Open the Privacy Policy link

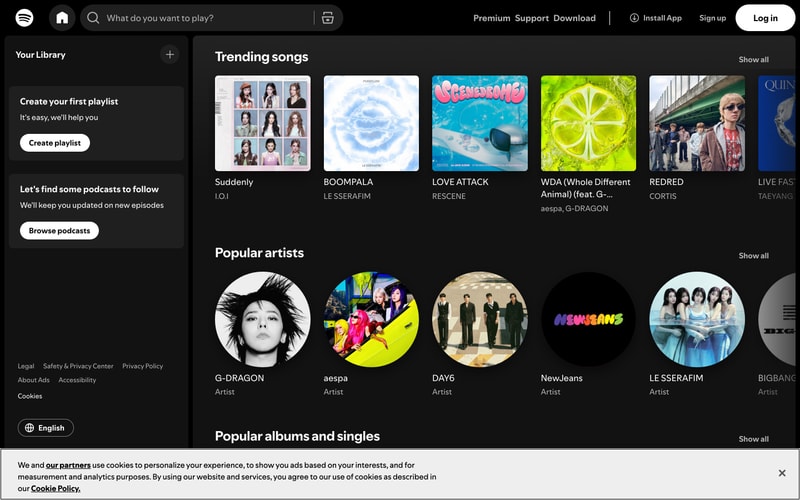[142, 366]
